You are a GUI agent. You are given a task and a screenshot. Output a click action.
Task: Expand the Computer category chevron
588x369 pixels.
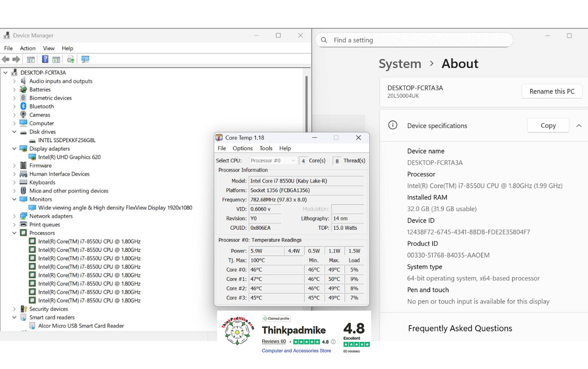tap(14, 123)
